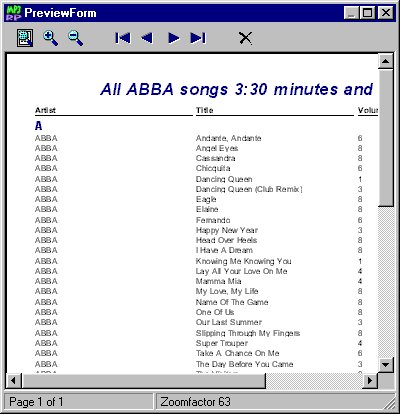Jump to the first page
Screen dimensions: 400x414
point(123,38)
